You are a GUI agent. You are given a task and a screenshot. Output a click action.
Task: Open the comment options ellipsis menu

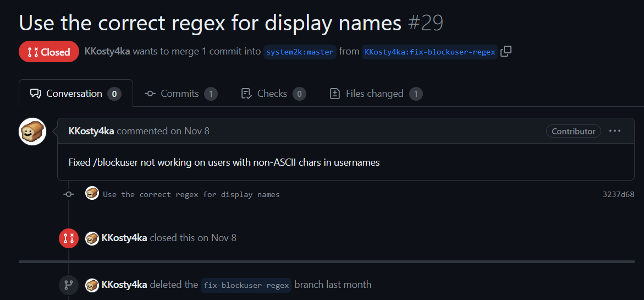pyautogui.click(x=615, y=131)
